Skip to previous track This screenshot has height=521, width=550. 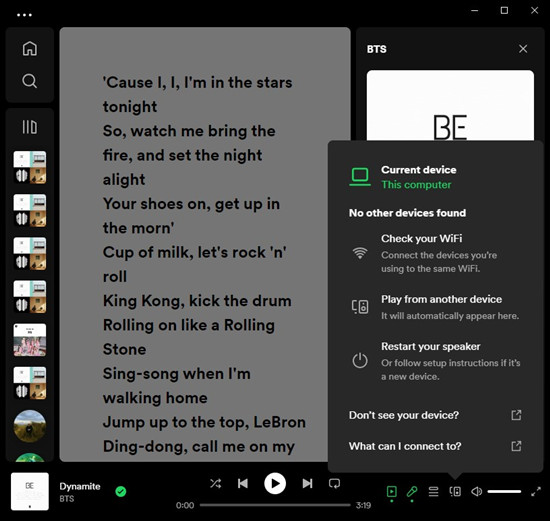point(243,483)
